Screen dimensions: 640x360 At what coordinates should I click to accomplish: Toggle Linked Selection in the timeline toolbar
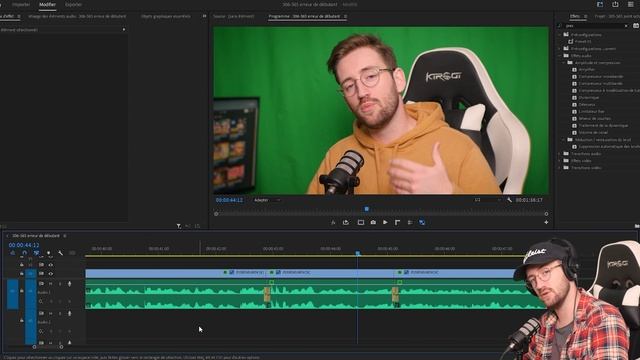[36, 253]
